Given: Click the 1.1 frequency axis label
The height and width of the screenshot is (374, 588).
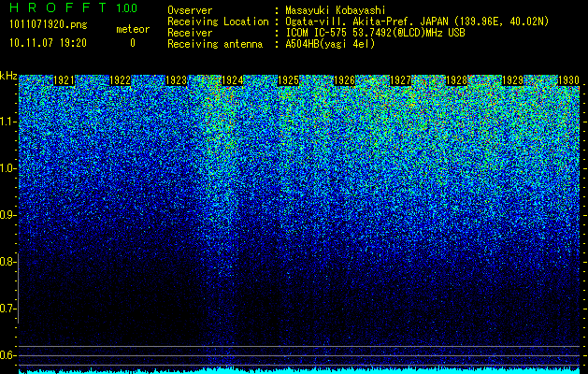Looking at the screenshot, I should [7, 122].
